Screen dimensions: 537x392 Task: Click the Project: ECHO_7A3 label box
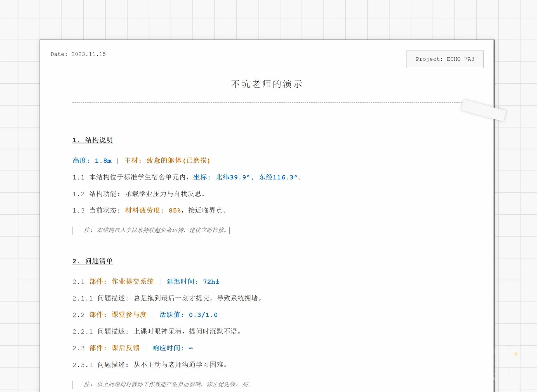pyautogui.click(x=445, y=59)
